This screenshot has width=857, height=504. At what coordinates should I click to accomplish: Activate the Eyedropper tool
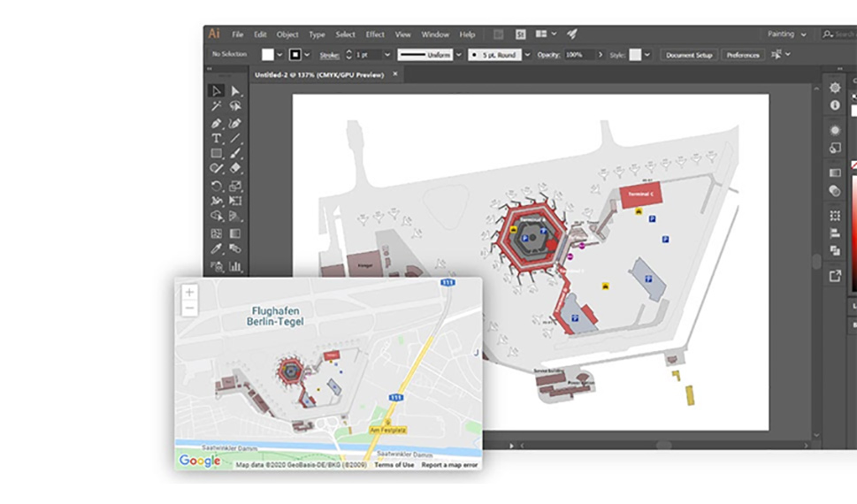click(216, 249)
